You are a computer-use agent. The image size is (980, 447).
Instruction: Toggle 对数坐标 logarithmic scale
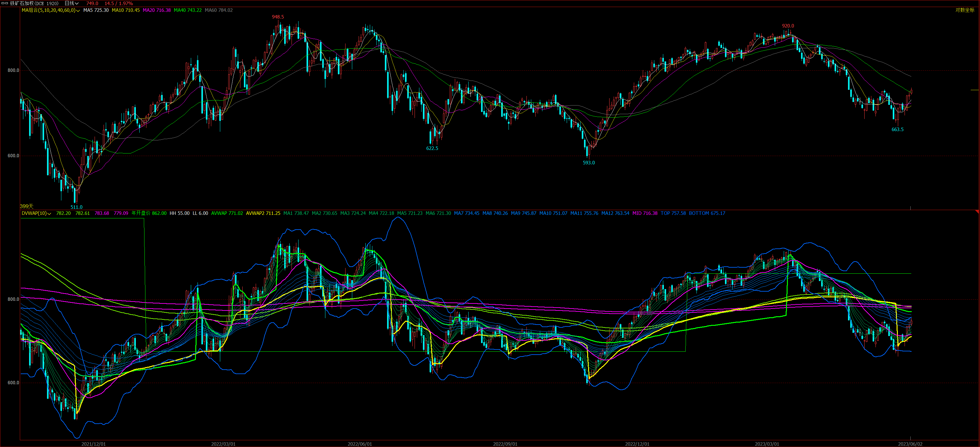(x=965, y=10)
